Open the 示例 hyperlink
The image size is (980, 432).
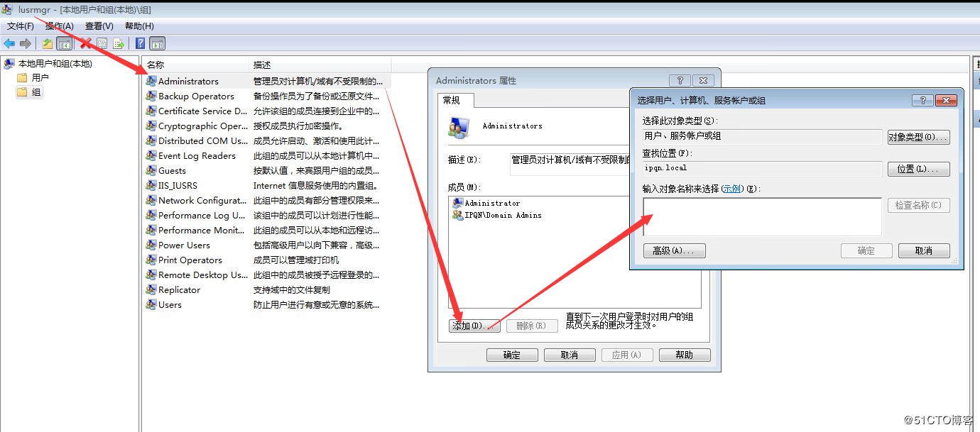coord(732,189)
